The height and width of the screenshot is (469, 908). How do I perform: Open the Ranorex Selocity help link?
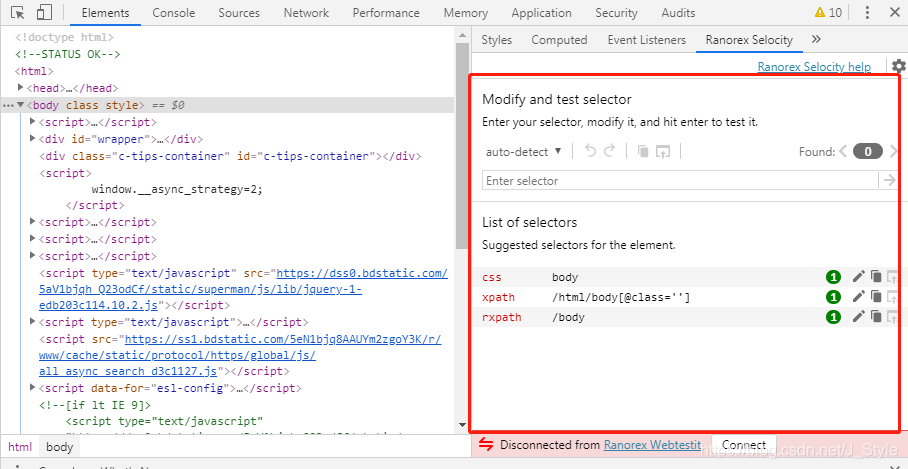pos(814,67)
